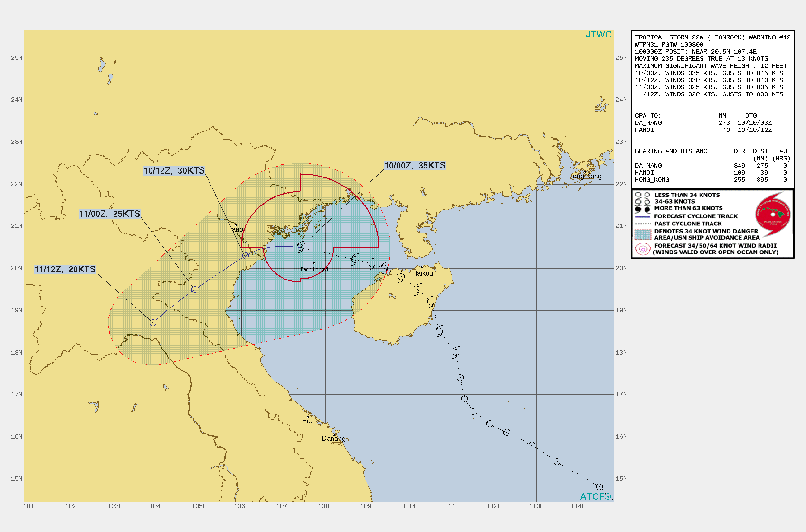Click 'MAXIMUM SIGNIFICANT WAVE HEIGHT: 12 FEET' line
Screen dimensions: 806x532
711,66
